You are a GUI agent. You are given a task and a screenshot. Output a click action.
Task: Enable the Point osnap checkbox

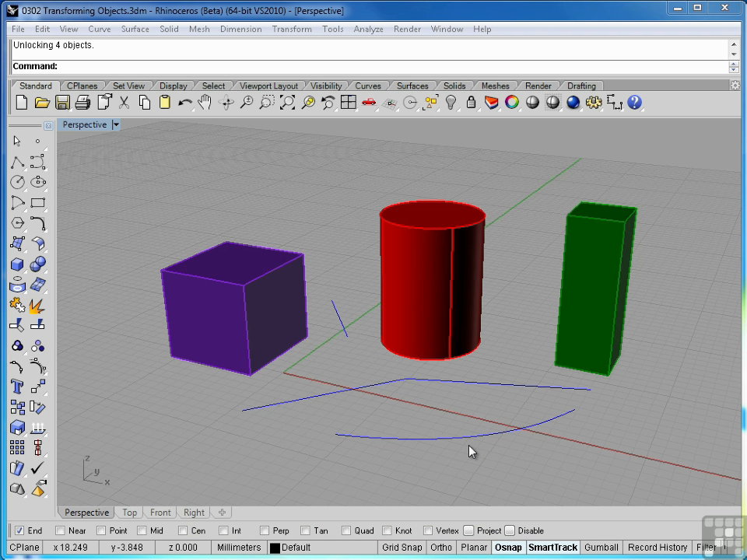click(x=101, y=530)
